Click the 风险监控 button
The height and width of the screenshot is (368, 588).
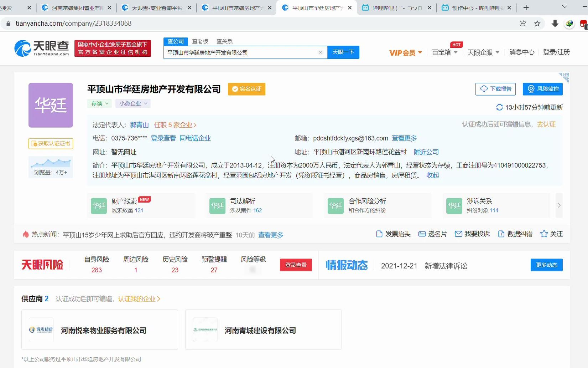(543, 89)
